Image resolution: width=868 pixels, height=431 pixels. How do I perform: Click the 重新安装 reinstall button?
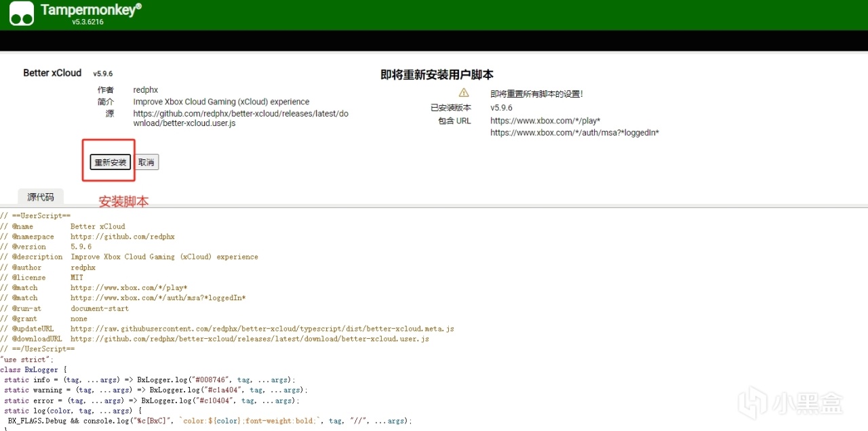tap(111, 163)
